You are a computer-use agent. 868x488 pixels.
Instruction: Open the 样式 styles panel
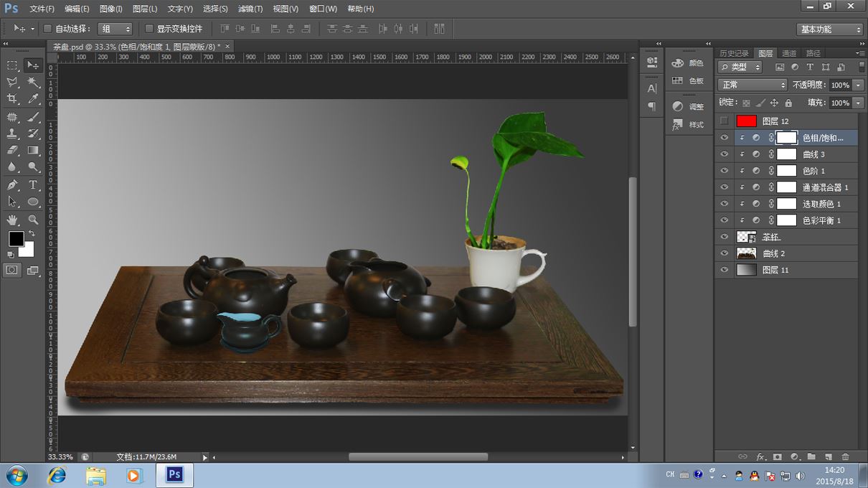[688, 125]
